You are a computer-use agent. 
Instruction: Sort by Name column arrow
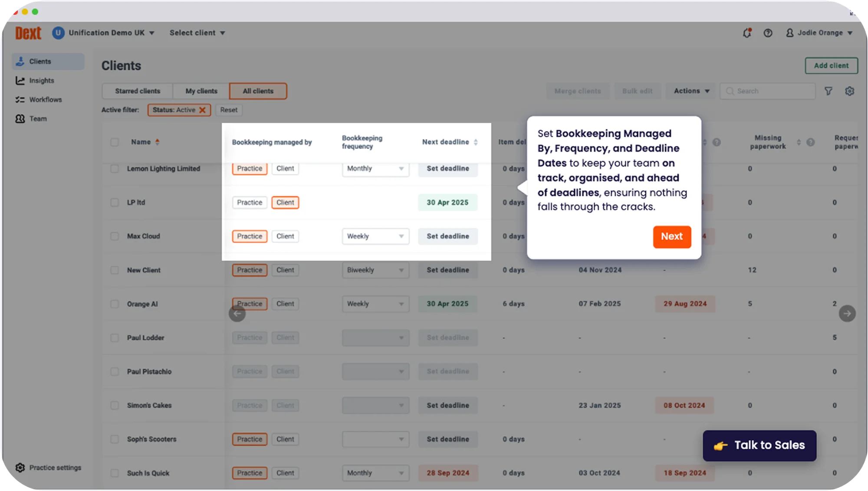(x=157, y=142)
